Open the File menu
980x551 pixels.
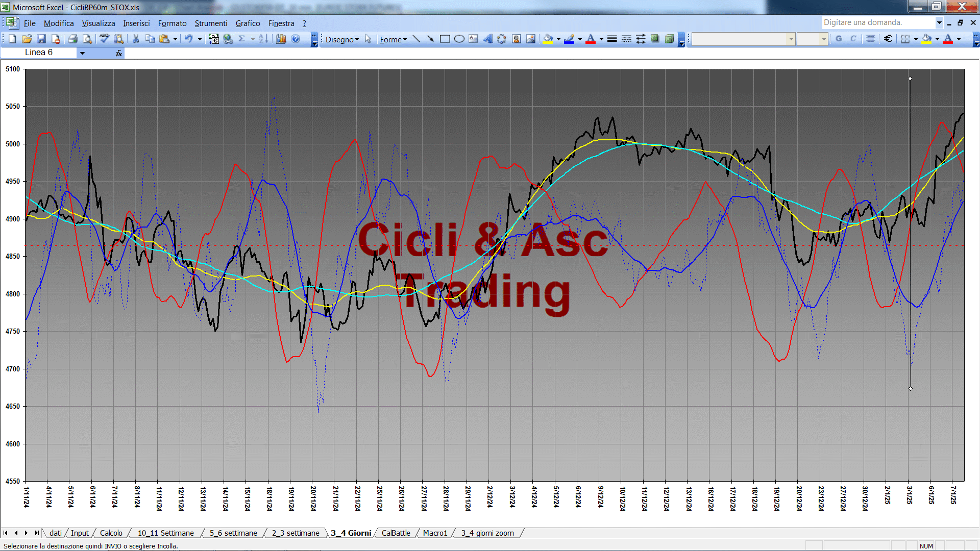coord(30,23)
